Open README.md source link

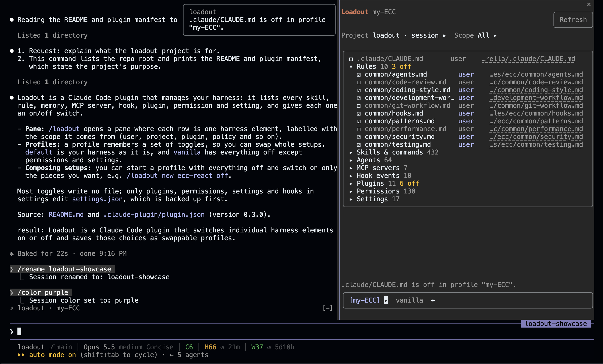[x=66, y=215]
